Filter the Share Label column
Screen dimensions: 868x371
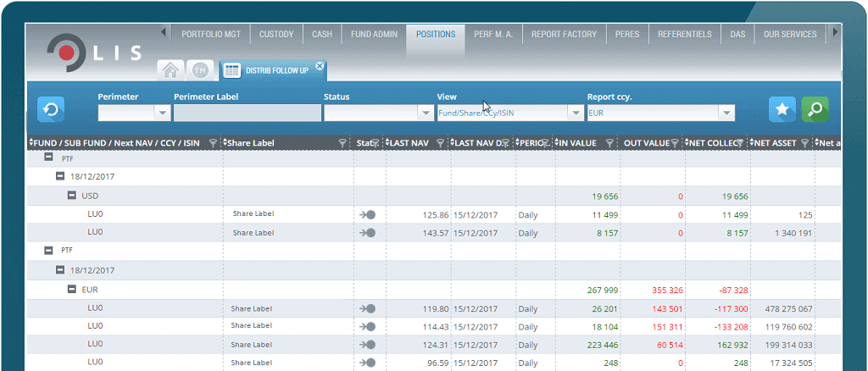pyautogui.click(x=342, y=143)
